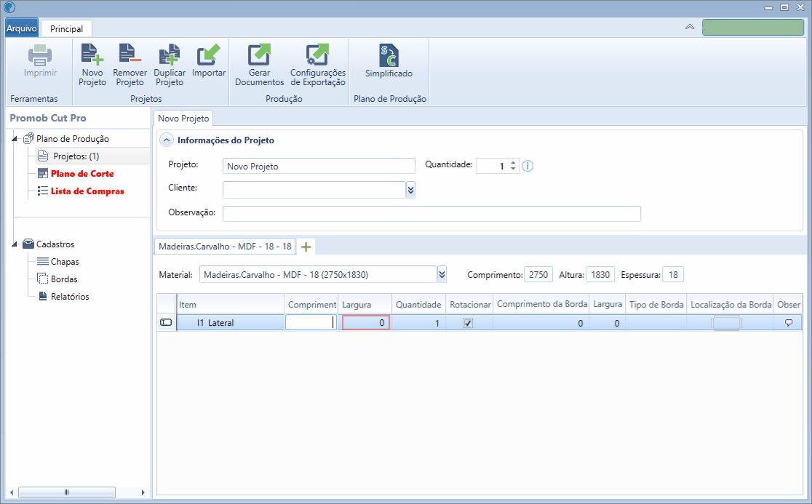The image size is (812, 504).
Task: Click the Localização da Borda column header
Action: 731,304
